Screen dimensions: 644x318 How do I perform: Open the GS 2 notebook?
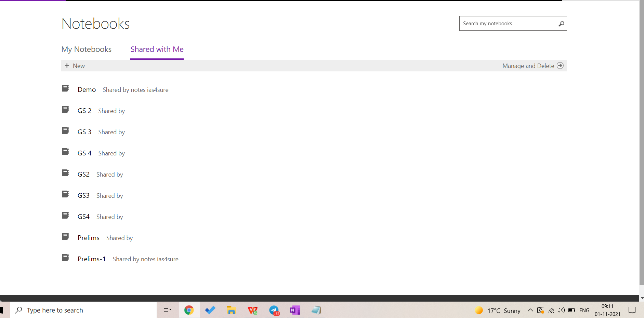(84, 111)
